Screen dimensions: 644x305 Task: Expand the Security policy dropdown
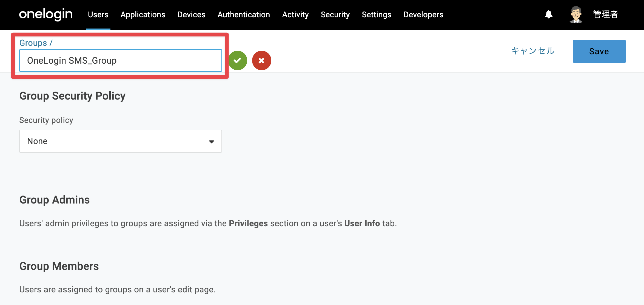[121, 141]
